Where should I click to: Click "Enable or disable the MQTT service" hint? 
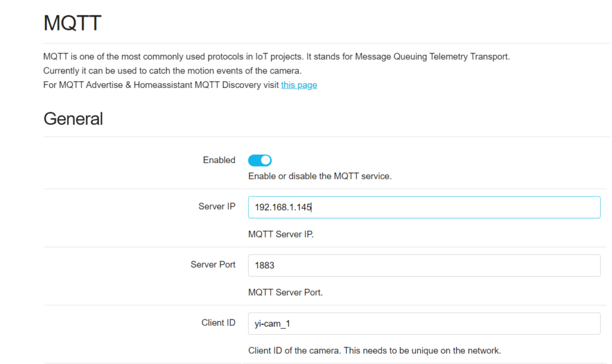pos(320,176)
